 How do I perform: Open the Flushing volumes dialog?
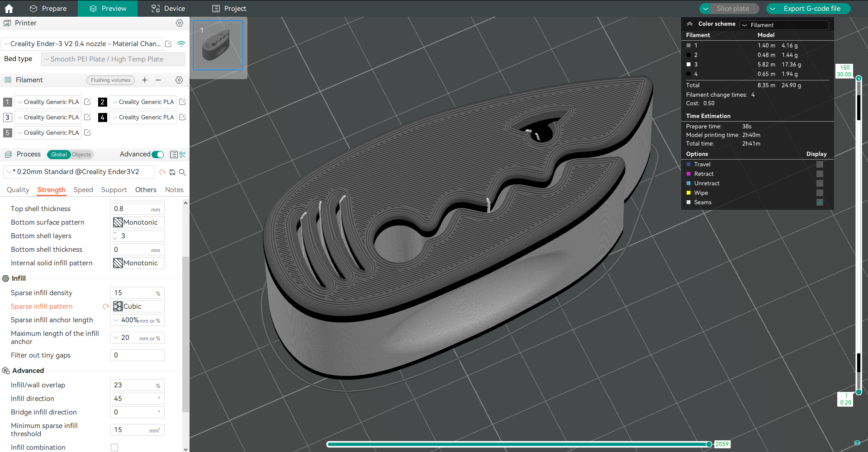click(110, 80)
